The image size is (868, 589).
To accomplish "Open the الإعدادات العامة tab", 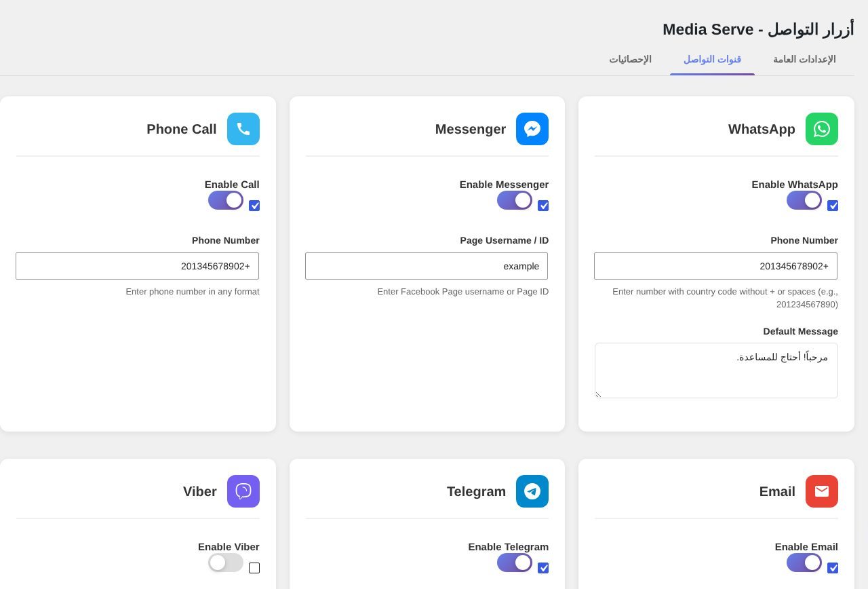I will click(804, 60).
